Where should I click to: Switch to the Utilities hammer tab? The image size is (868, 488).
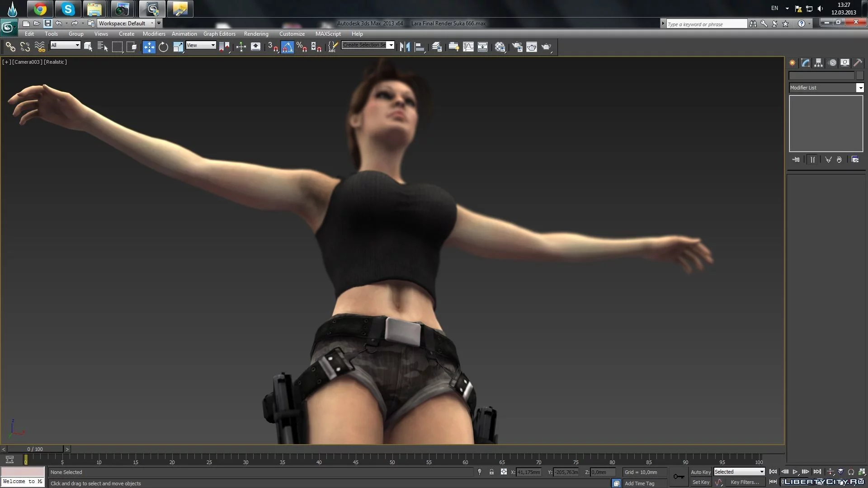pyautogui.click(x=858, y=63)
